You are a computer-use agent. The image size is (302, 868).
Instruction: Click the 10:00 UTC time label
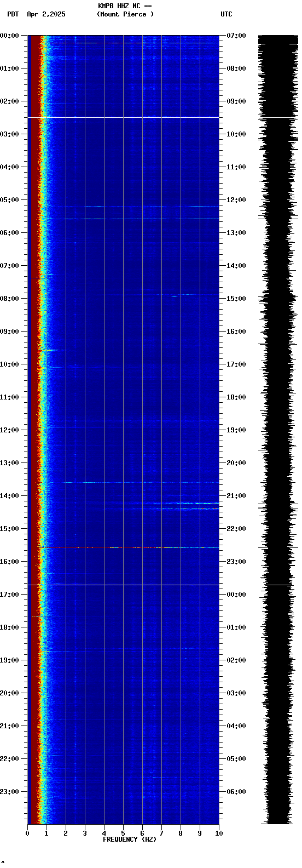coord(236,134)
